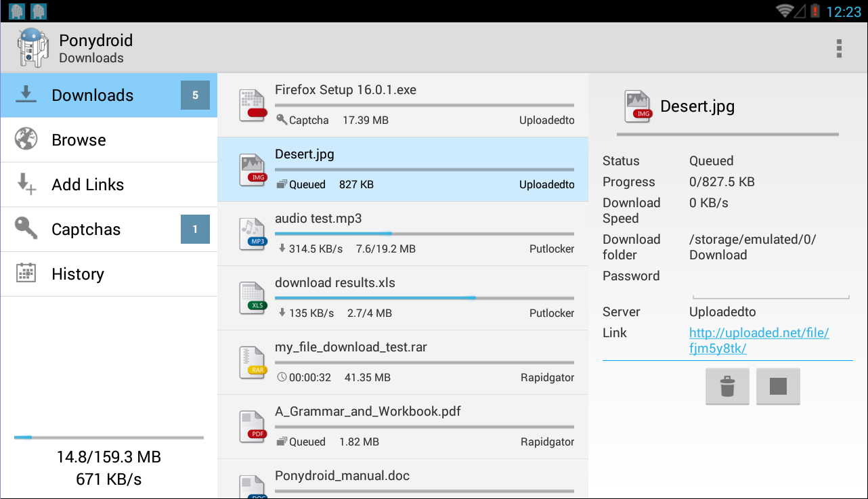
Task: Open the uploaded.net file link
Action: 759,341
